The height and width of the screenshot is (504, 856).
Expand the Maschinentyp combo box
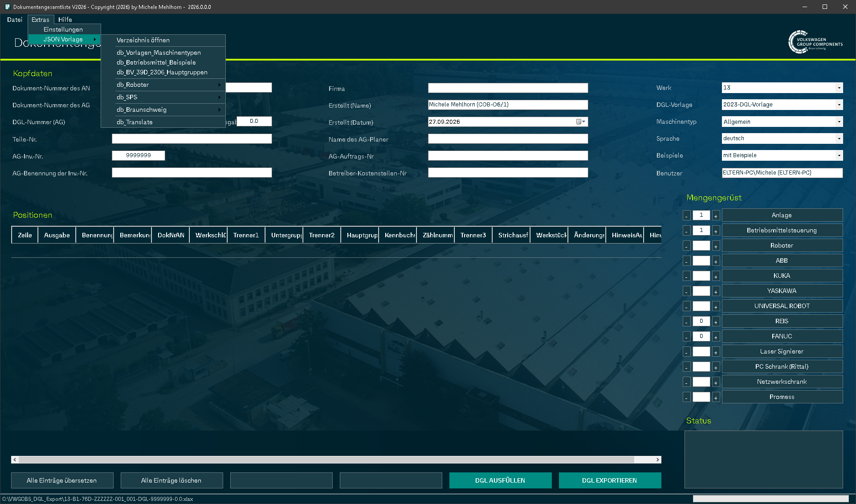pos(839,122)
